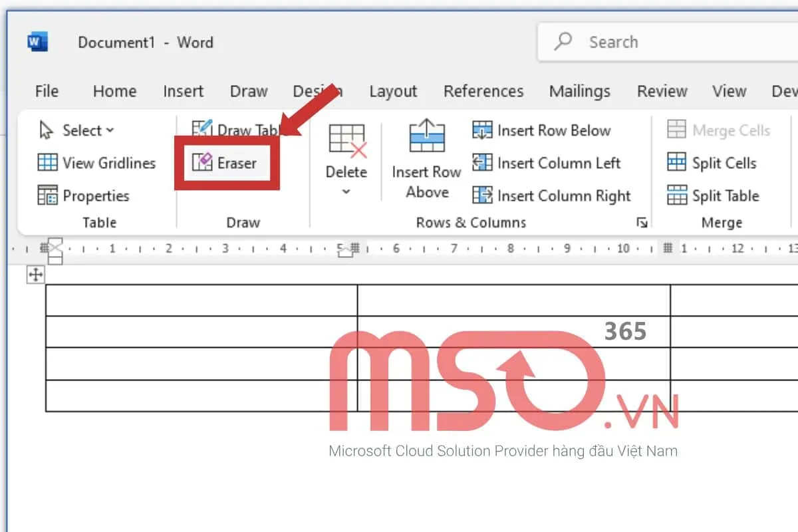Switch to the Mailings tab
Image resolution: width=798 pixels, height=532 pixels.
[579, 91]
